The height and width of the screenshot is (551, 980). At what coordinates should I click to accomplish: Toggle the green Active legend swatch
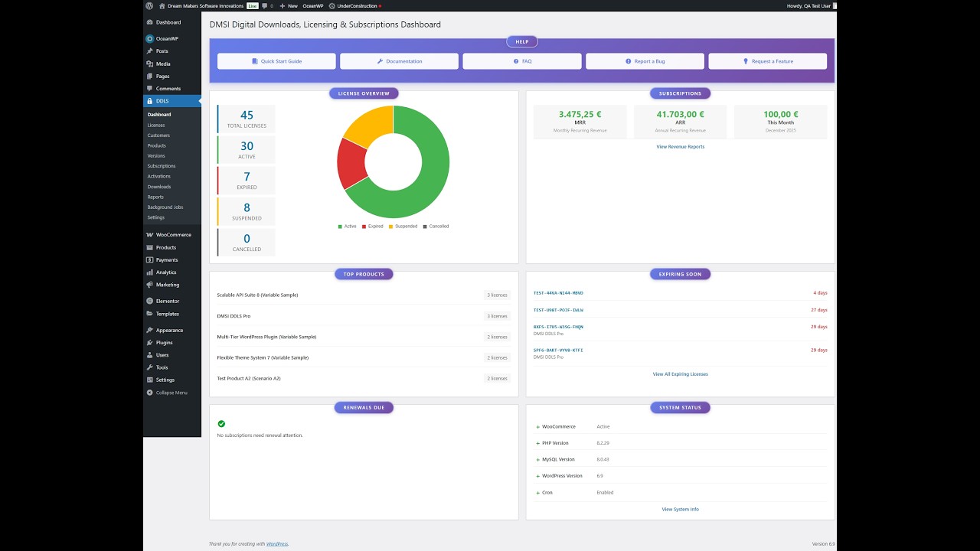(x=340, y=227)
